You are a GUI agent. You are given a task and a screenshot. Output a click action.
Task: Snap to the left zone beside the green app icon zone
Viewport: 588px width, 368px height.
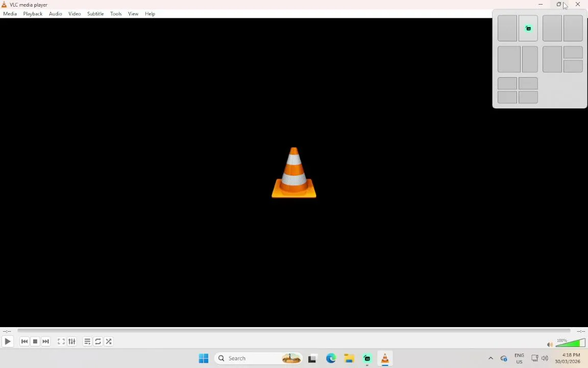click(507, 28)
